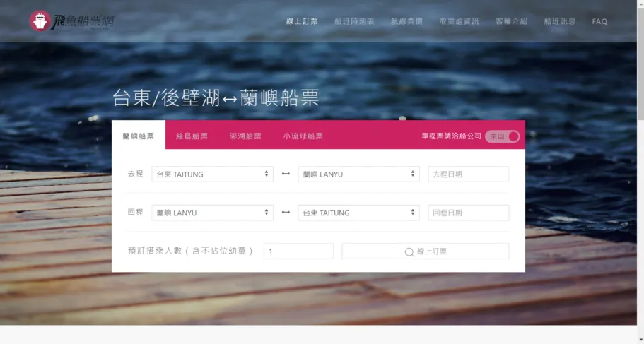Viewport: 644px width, 344px height.
Task: Click the 去程 route swap arrow icon
Action: pyautogui.click(x=286, y=174)
